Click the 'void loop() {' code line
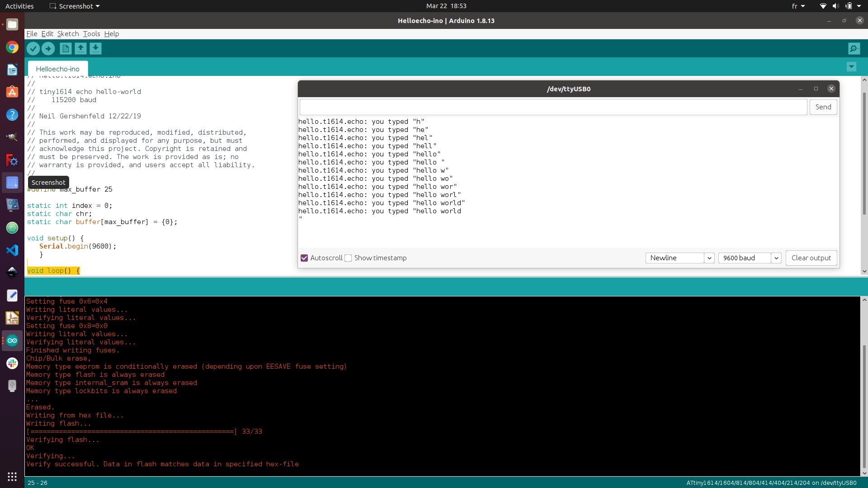This screenshot has width=868, height=488. pyautogui.click(x=53, y=271)
